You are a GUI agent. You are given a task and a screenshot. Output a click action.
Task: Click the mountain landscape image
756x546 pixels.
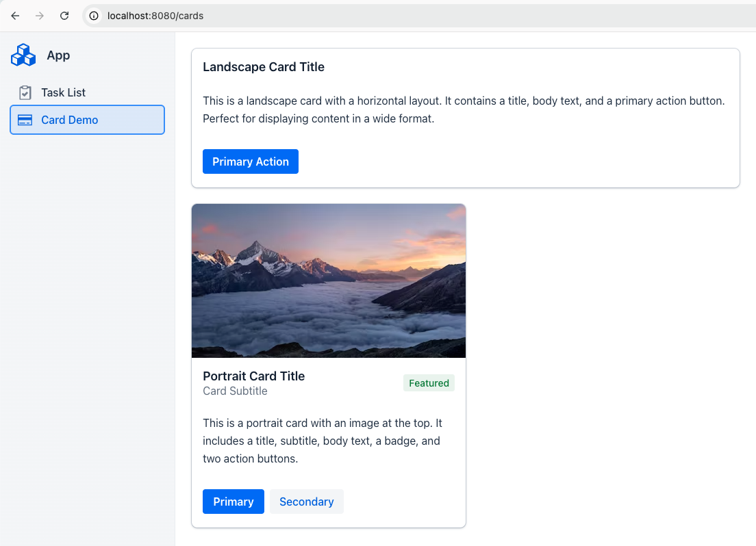point(329,281)
